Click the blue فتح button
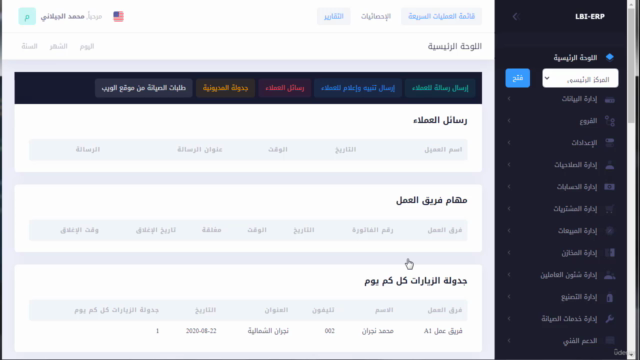 point(518,78)
